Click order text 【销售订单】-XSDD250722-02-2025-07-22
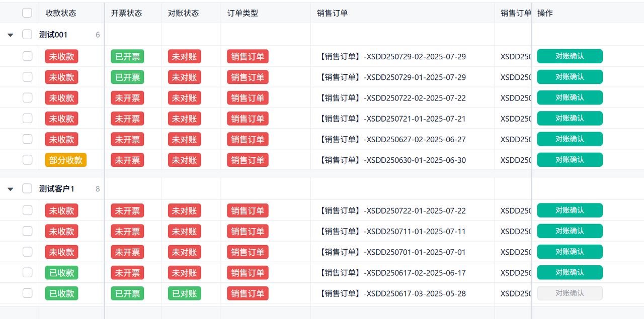The image size is (644, 319). 391,97
